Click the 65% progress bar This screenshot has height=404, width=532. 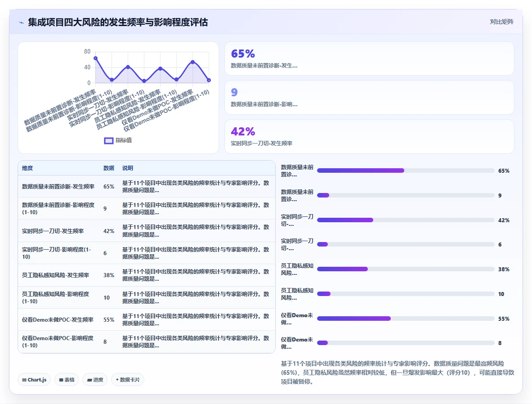[406, 171]
